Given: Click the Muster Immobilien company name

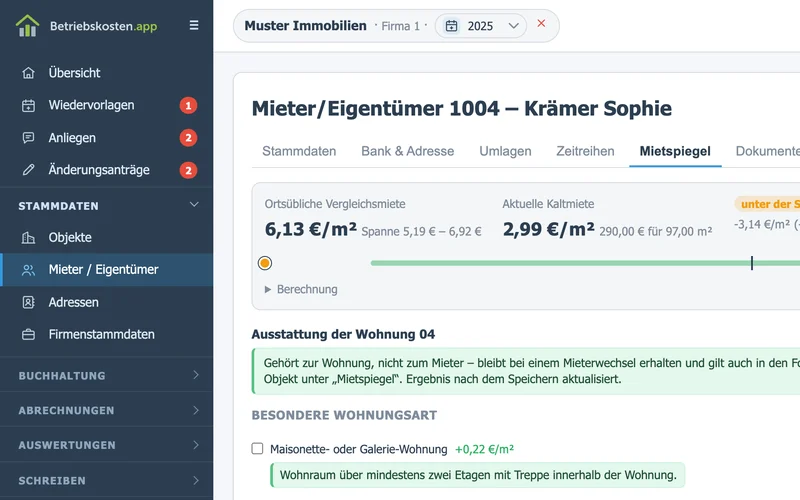Looking at the screenshot, I should [x=306, y=26].
